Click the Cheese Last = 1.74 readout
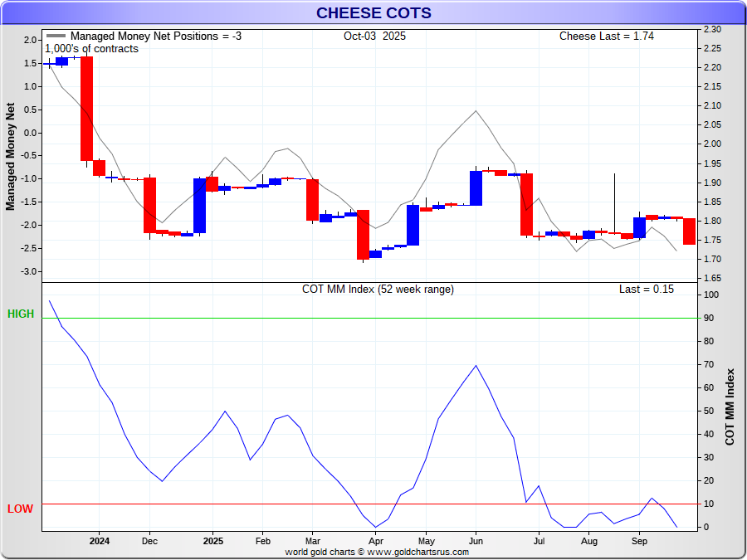The image size is (747, 560). [606, 37]
